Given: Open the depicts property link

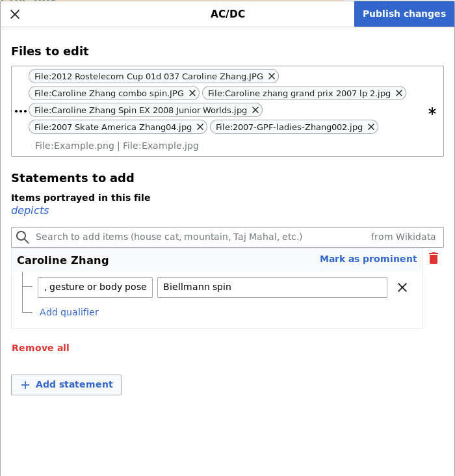Looking at the screenshot, I should point(30,210).
